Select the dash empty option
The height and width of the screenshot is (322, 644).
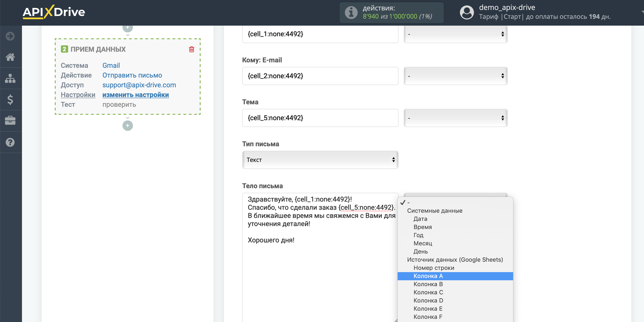tap(455, 202)
